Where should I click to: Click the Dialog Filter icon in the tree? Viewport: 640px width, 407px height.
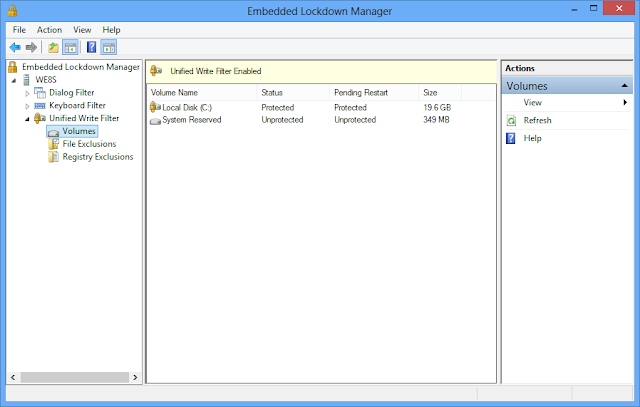tap(40, 93)
